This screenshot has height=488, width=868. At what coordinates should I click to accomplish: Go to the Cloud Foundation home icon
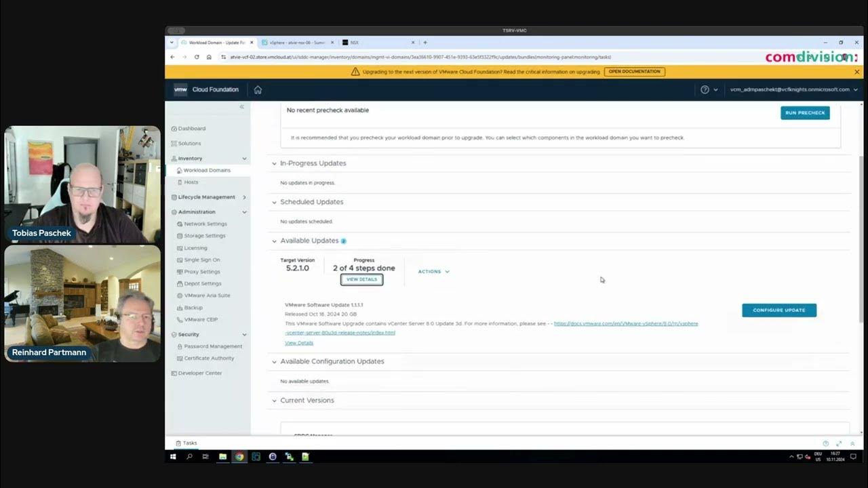point(258,89)
